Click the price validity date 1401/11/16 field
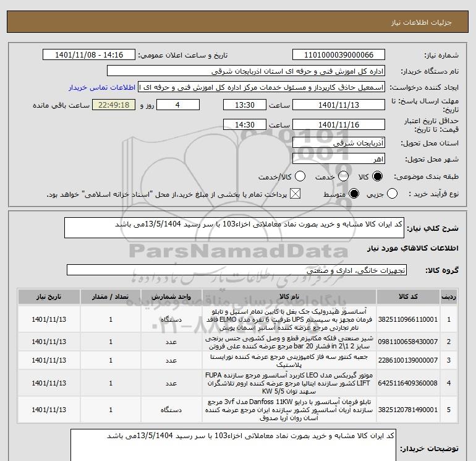The height and width of the screenshot is (461, 476). (339, 124)
